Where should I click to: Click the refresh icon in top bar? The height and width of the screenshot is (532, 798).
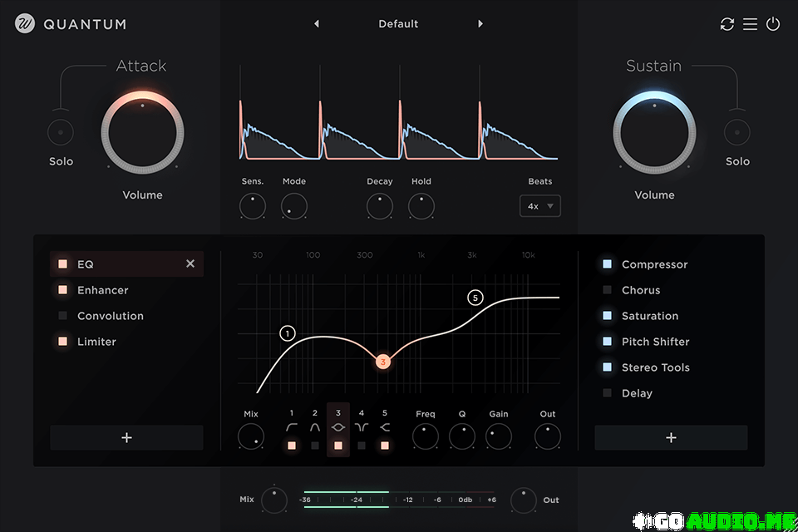click(x=727, y=24)
